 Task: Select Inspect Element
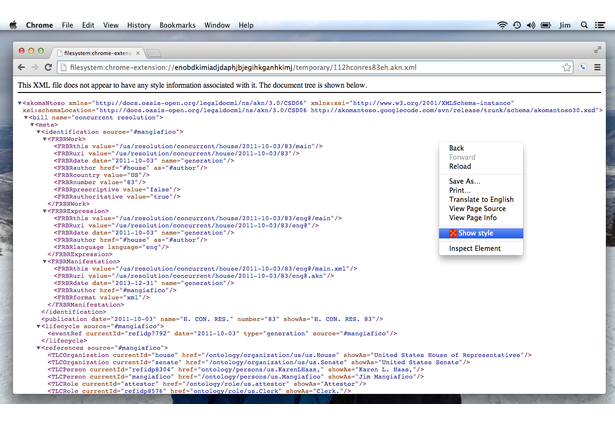pyautogui.click(x=481, y=248)
